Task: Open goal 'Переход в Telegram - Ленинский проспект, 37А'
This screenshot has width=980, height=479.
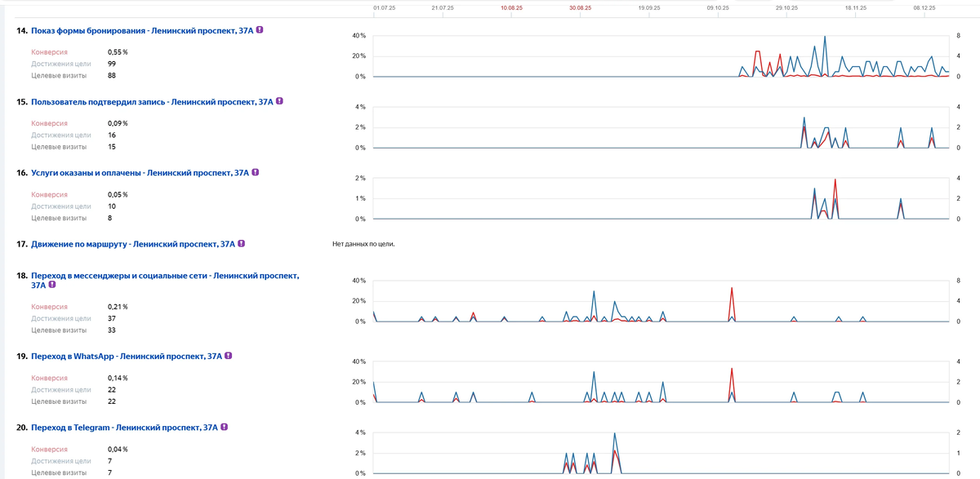Action: [x=124, y=428]
